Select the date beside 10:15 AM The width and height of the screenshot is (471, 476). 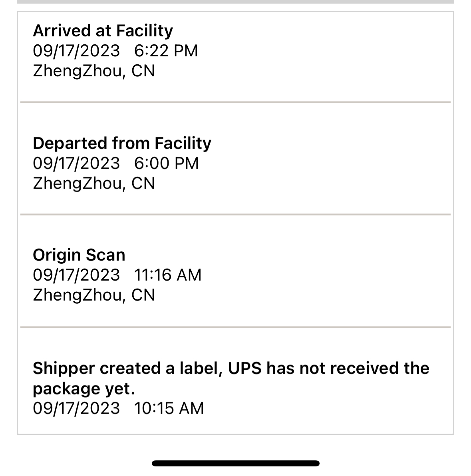click(76, 408)
